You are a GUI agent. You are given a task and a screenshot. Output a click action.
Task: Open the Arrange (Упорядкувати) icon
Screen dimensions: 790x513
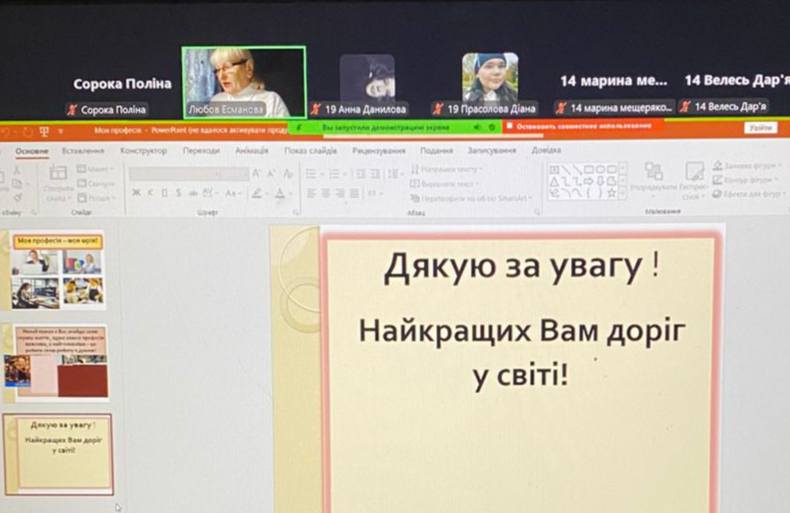(x=654, y=177)
